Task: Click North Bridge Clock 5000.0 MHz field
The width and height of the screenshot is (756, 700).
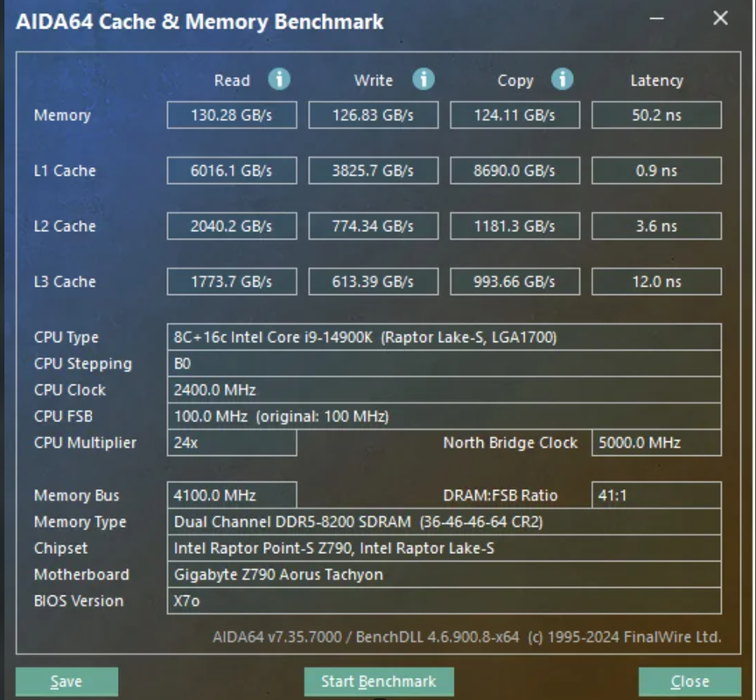Action: point(656,443)
